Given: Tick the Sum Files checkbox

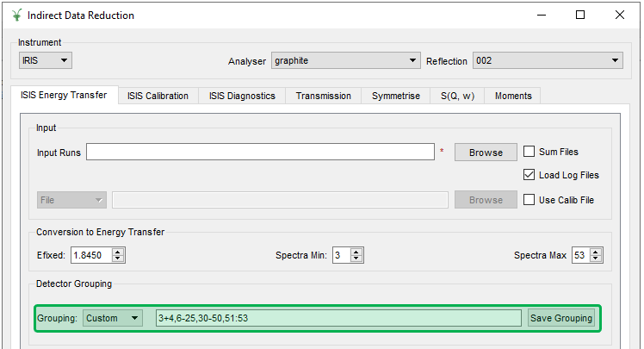Looking at the screenshot, I should coord(529,152).
